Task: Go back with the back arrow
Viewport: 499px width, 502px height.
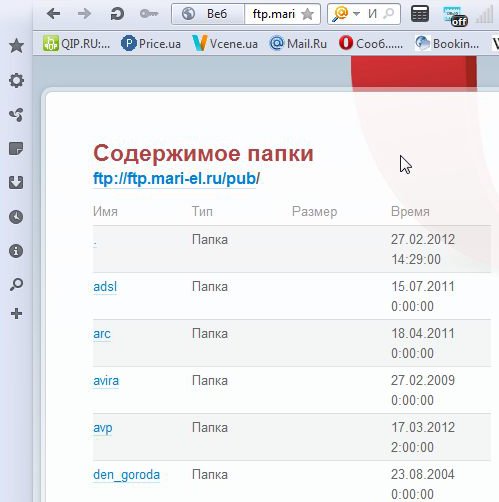Action: pyautogui.click(x=53, y=14)
